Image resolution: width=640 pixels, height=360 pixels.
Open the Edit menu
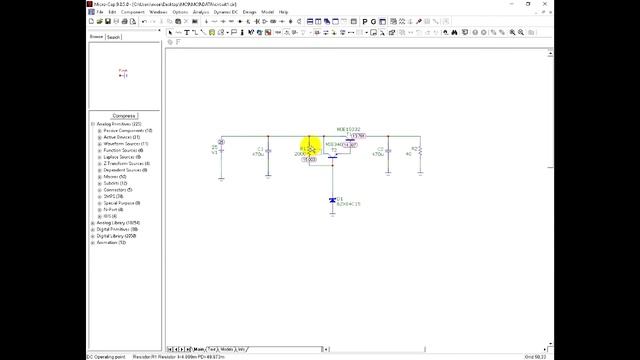pyautogui.click(x=112, y=12)
